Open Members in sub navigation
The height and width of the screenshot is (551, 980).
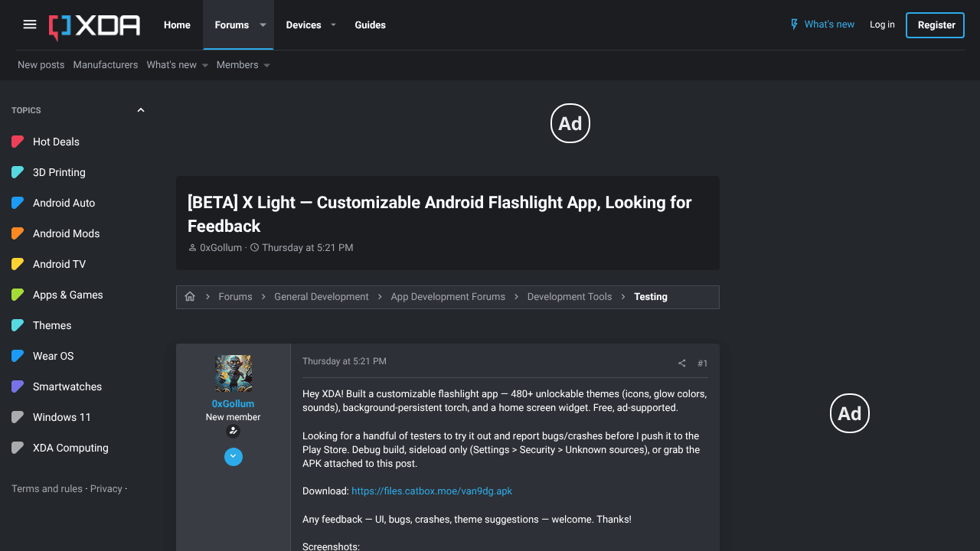[x=237, y=65]
